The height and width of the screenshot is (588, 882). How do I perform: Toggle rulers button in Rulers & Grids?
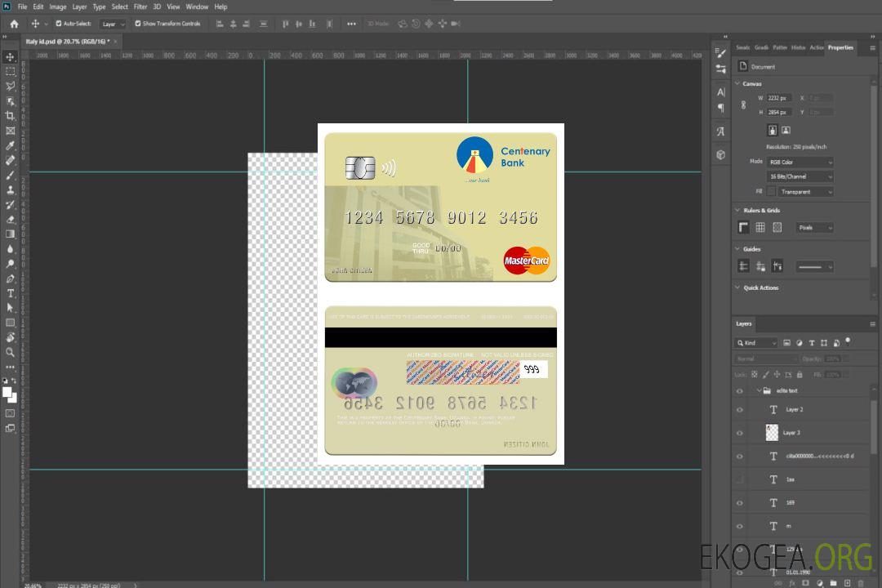(x=743, y=227)
